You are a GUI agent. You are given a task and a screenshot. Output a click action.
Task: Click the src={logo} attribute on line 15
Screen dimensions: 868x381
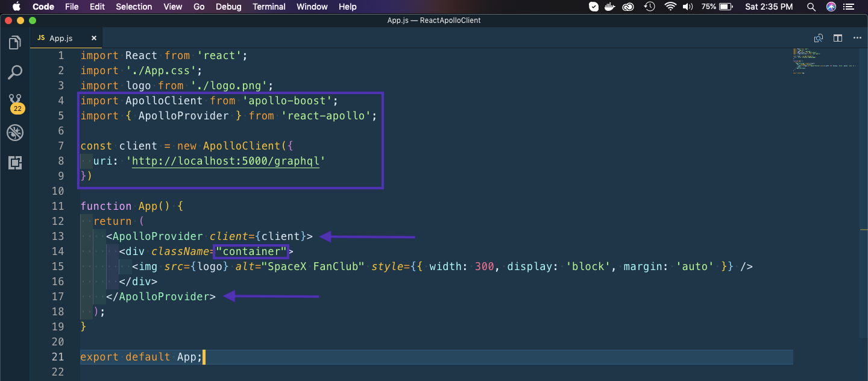coord(197,266)
